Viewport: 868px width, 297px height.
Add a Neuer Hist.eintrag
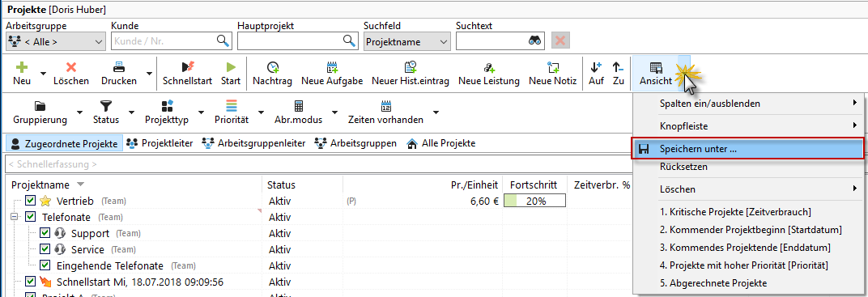tap(411, 73)
